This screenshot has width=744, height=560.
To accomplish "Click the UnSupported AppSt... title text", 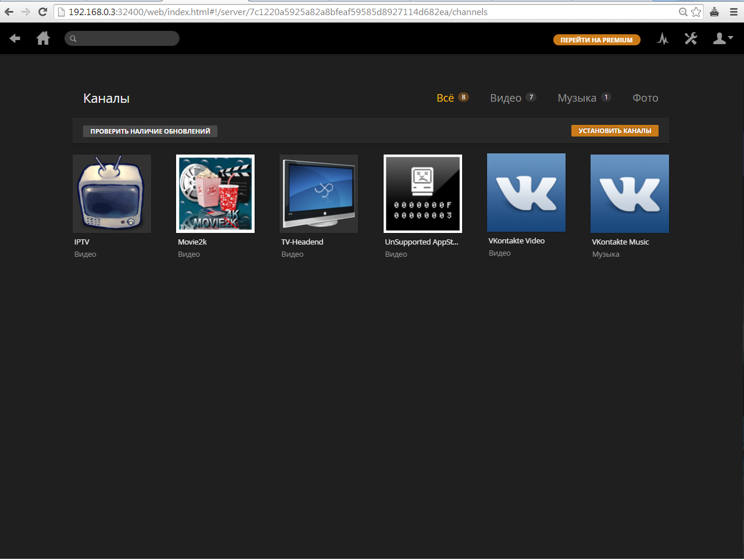I will click(421, 242).
